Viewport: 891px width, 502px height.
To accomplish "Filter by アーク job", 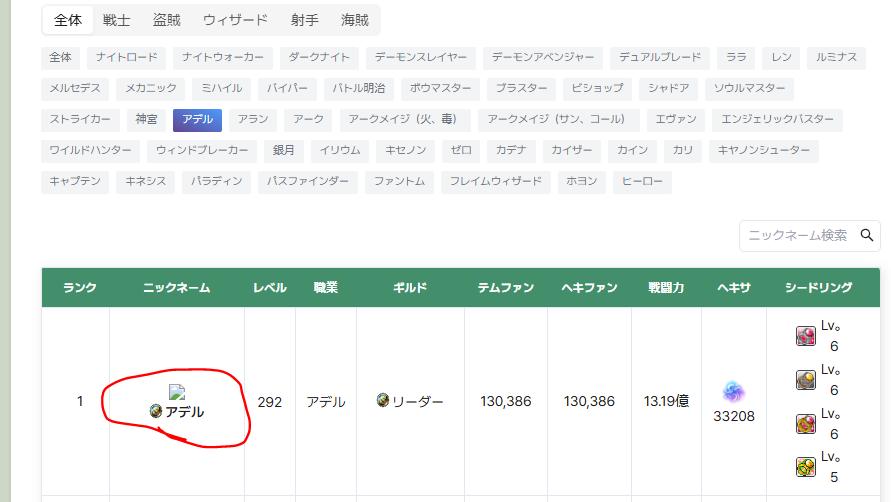I will (308, 119).
